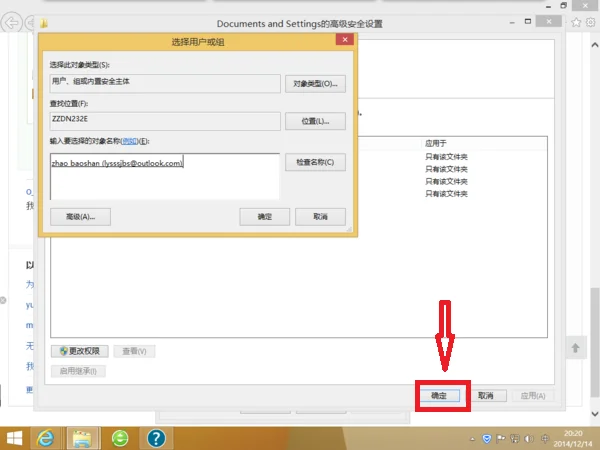Click the examples link in object name label
600x450 pixels.
tap(130, 141)
